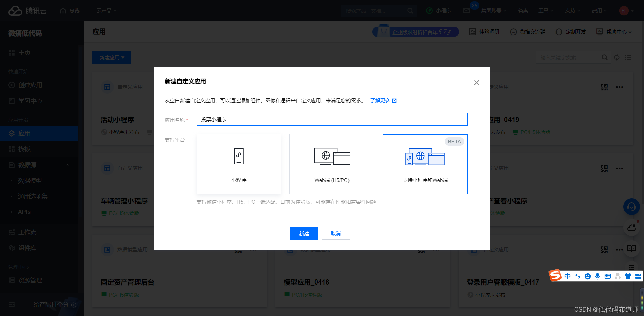Viewport: 644px width, 316px height.
Task: Open QR code for 查看小程序 card
Action: 604,168
